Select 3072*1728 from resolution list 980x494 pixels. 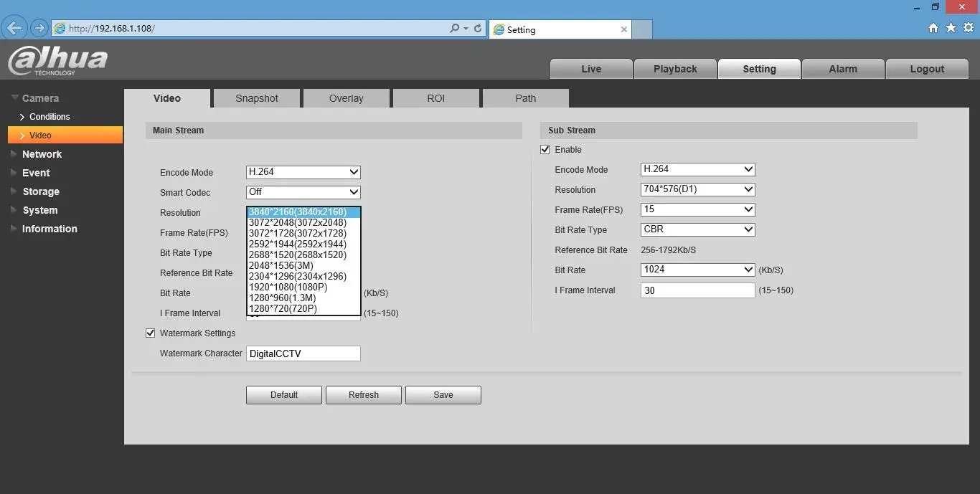(303, 234)
